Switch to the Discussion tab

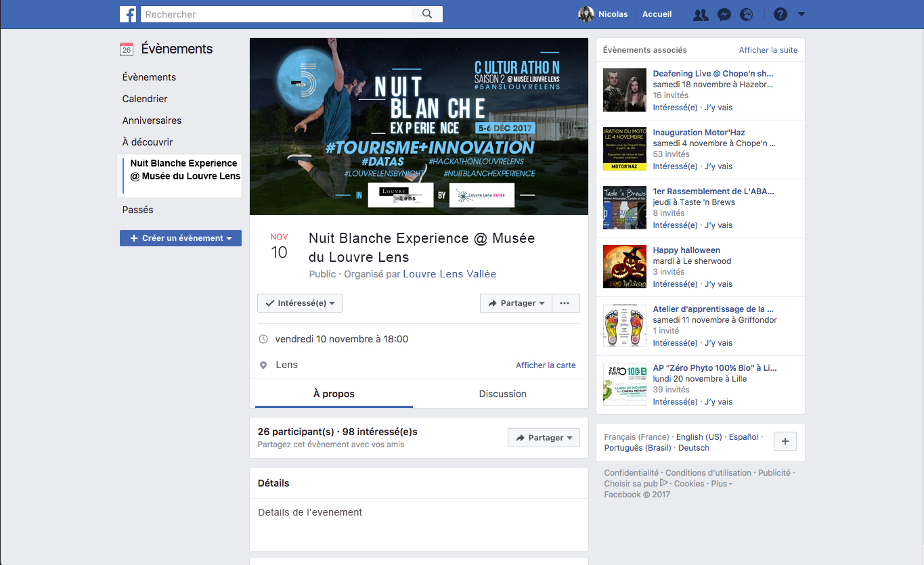(x=502, y=394)
